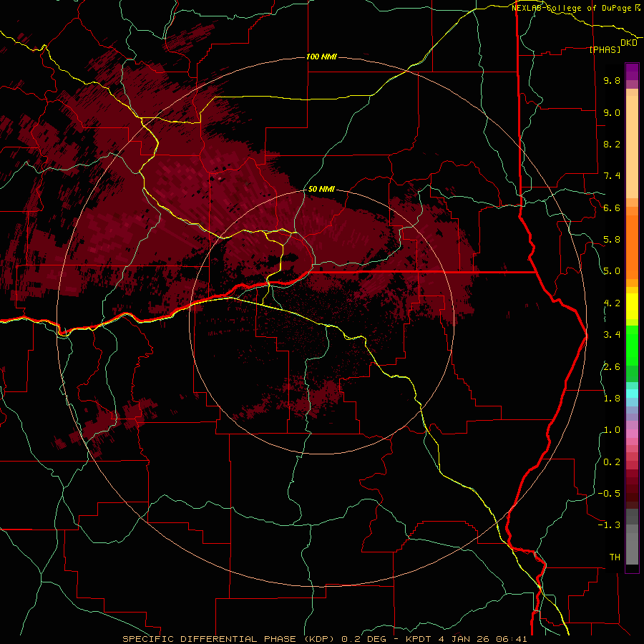The width and height of the screenshot is (644, 644).
Task: Click the bright green band of the colorbar
Action: [632, 345]
